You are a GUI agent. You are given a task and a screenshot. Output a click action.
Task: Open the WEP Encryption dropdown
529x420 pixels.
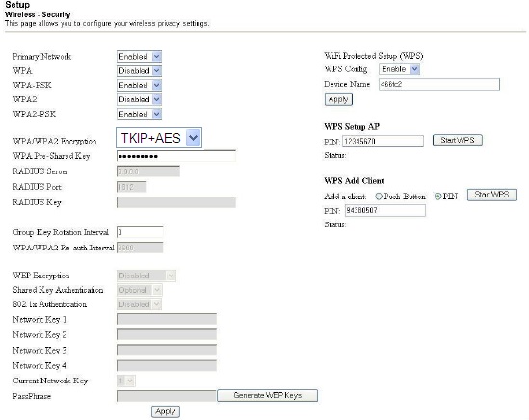pos(146,276)
